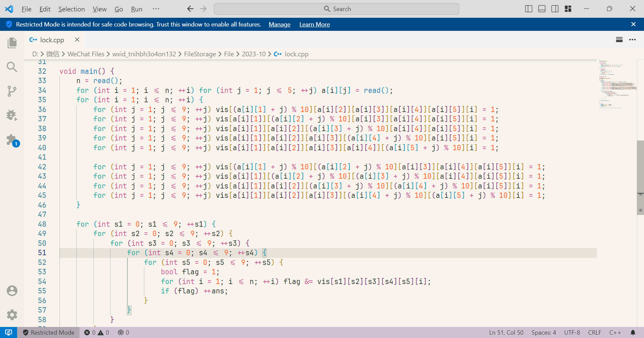Expand the hidden menu items ellipsis
Viewport: 644px width, 338px height.
point(156,9)
